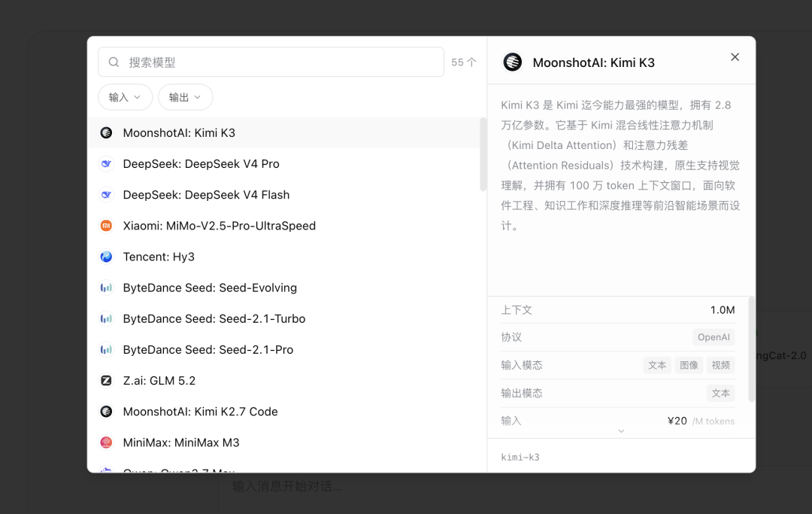The width and height of the screenshot is (812, 514).
Task: Click the ¥20 input price value
Action: pyautogui.click(x=677, y=421)
